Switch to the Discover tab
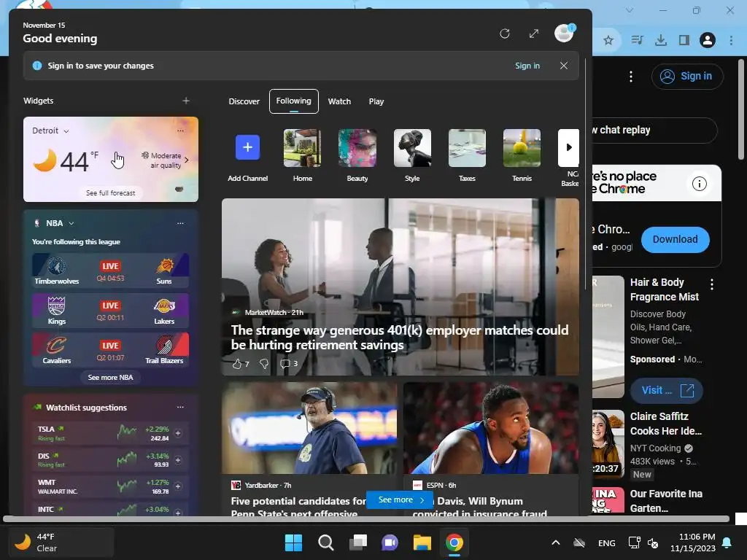Viewport: 747px width, 560px height. click(x=244, y=101)
